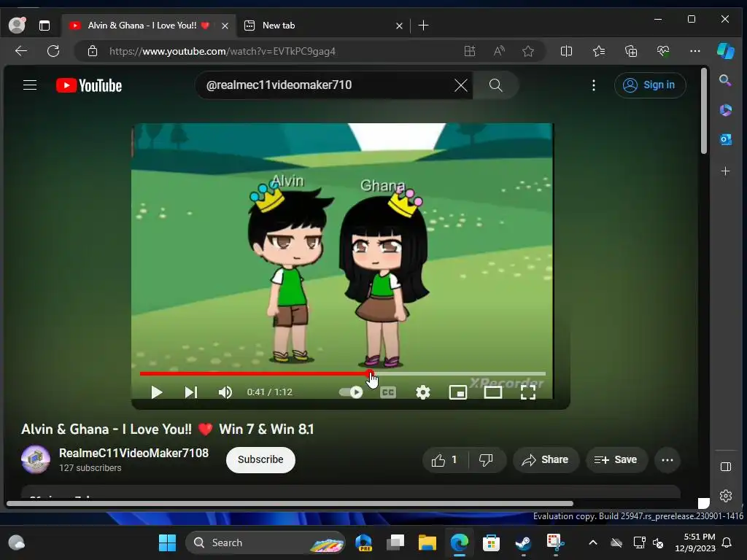This screenshot has height=560, width=747.
Task: Click the address bar URL
Action: (x=222, y=52)
